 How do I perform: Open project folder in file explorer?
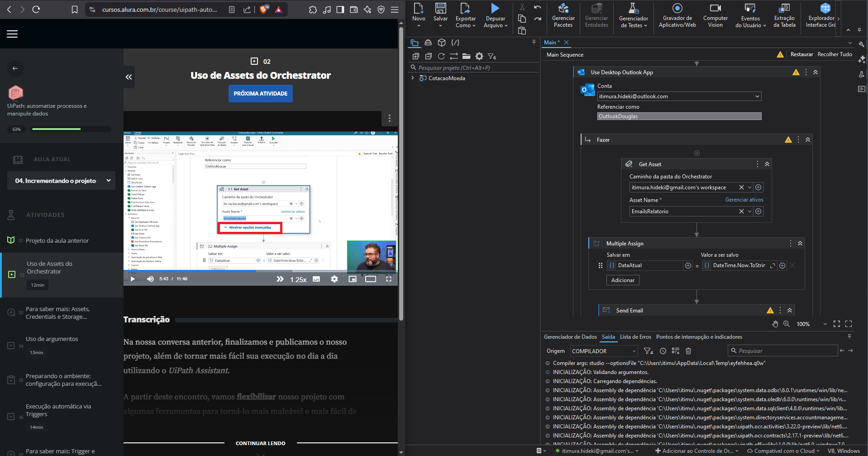[x=467, y=56]
